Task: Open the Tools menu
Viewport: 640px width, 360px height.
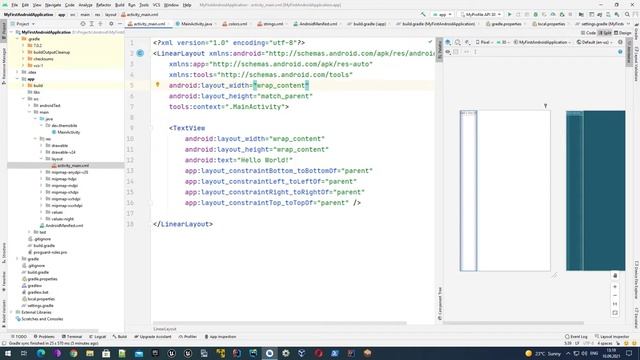Action: [144, 5]
